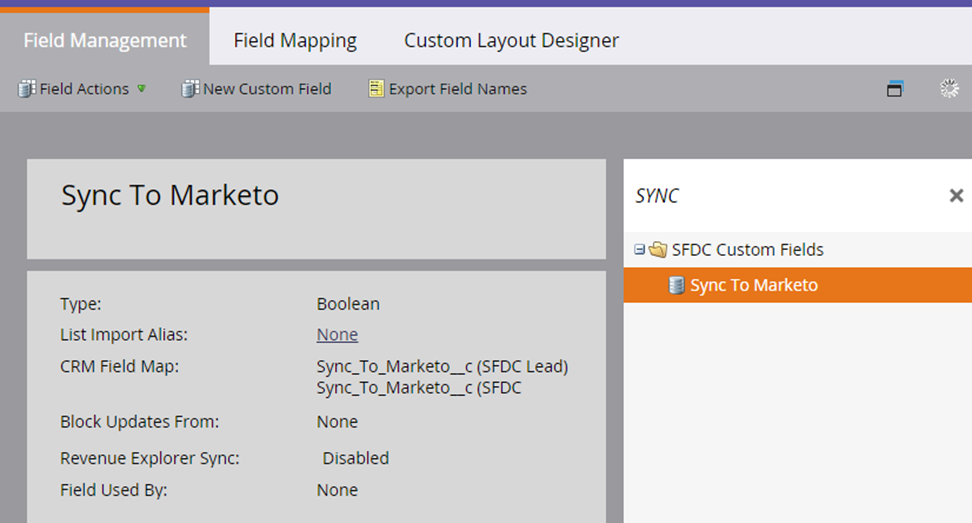Viewport: 972px width, 523px height.
Task: Click the Block Updates From None value
Action: [337, 422]
